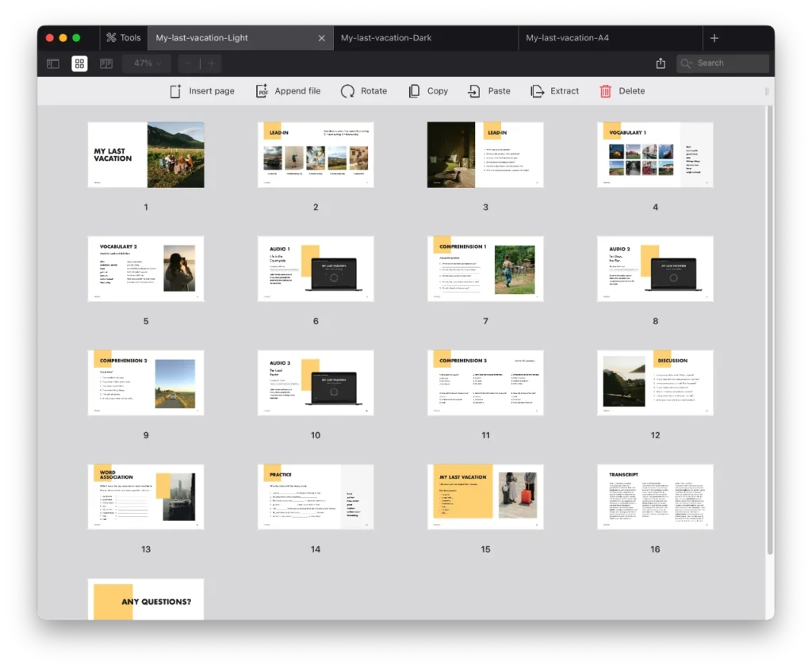The height and width of the screenshot is (669, 812).
Task: Click the Append file PDF icon
Action: point(262,91)
